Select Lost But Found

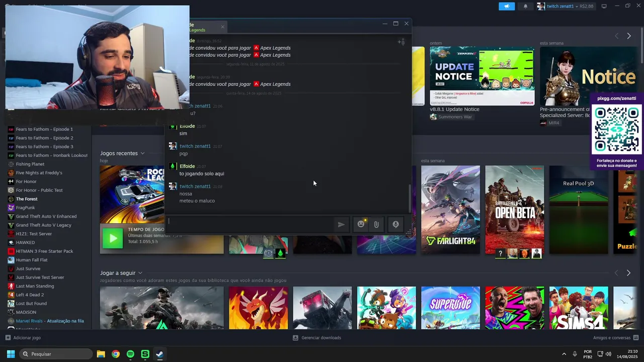(31, 304)
